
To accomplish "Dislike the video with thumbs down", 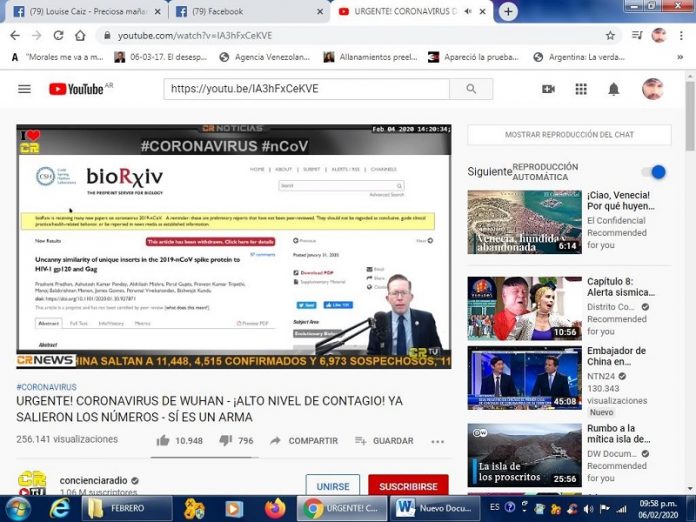I will click(225, 440).
